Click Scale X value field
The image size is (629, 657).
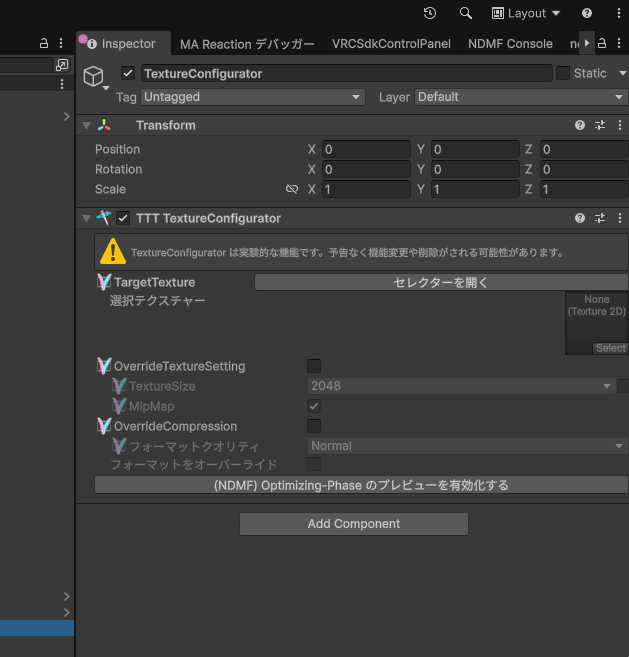pyautogui.click(x=366, y=189)
